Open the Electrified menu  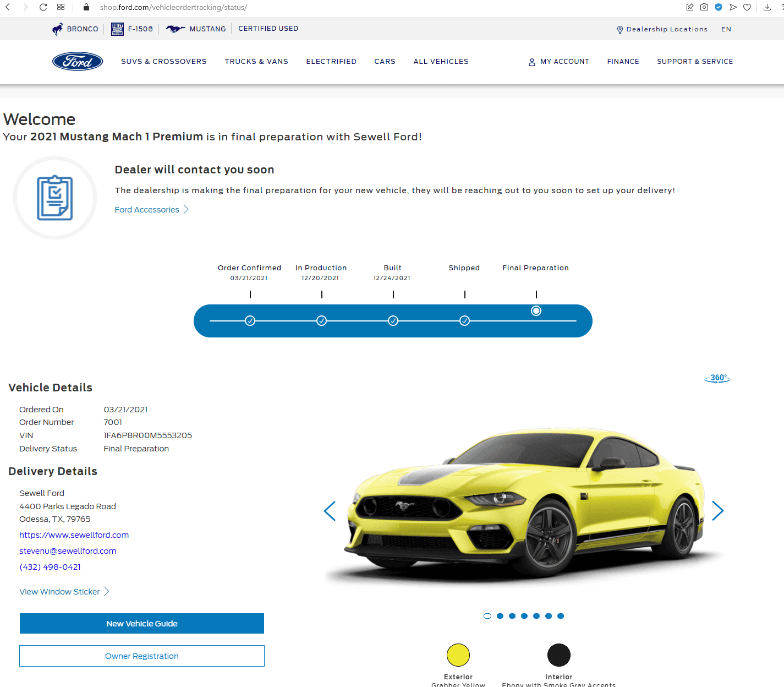tap(331, 62)
